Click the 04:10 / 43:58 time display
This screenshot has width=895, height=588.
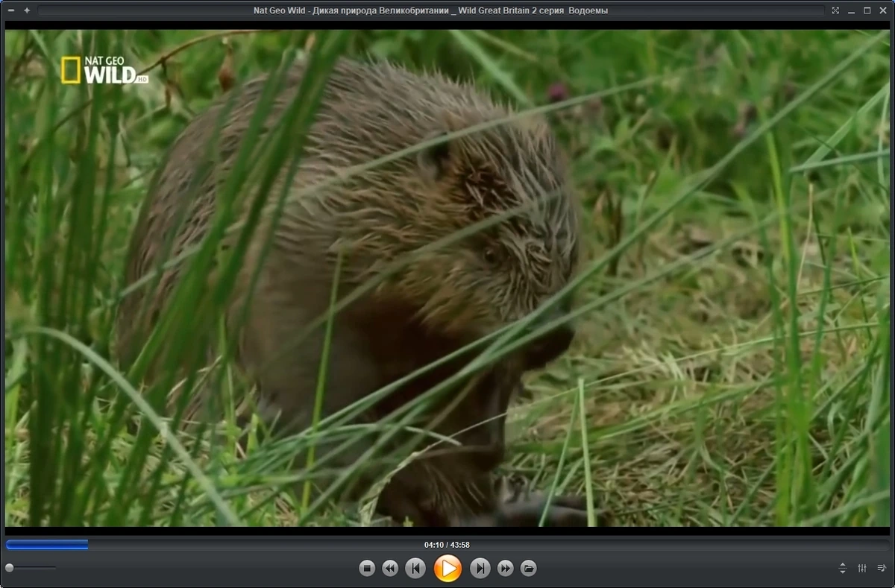pos(447,545)
